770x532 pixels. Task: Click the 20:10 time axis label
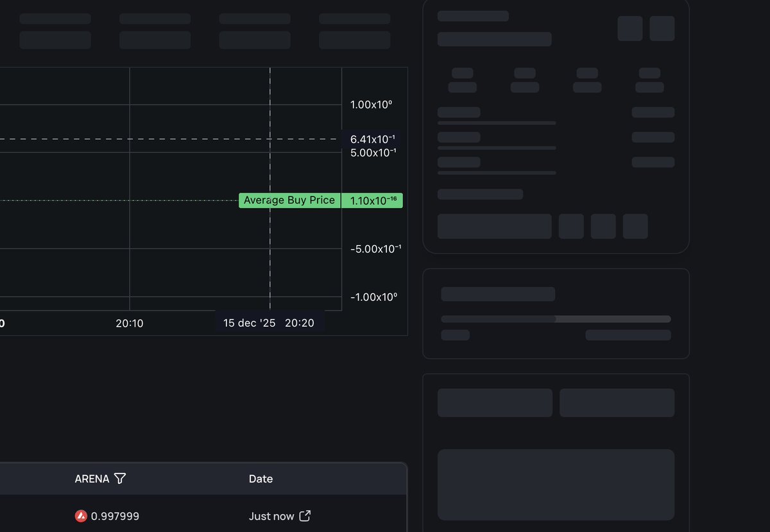point(130,323)
